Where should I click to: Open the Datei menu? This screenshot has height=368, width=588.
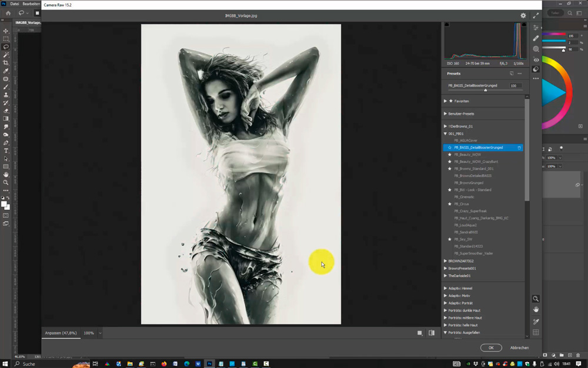coord(15,4)
